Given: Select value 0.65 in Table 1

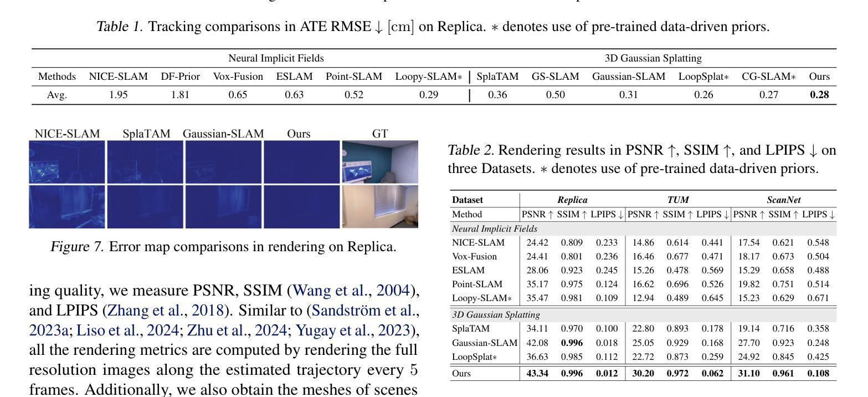Looking at the screenshot, I should pos(238,95).
